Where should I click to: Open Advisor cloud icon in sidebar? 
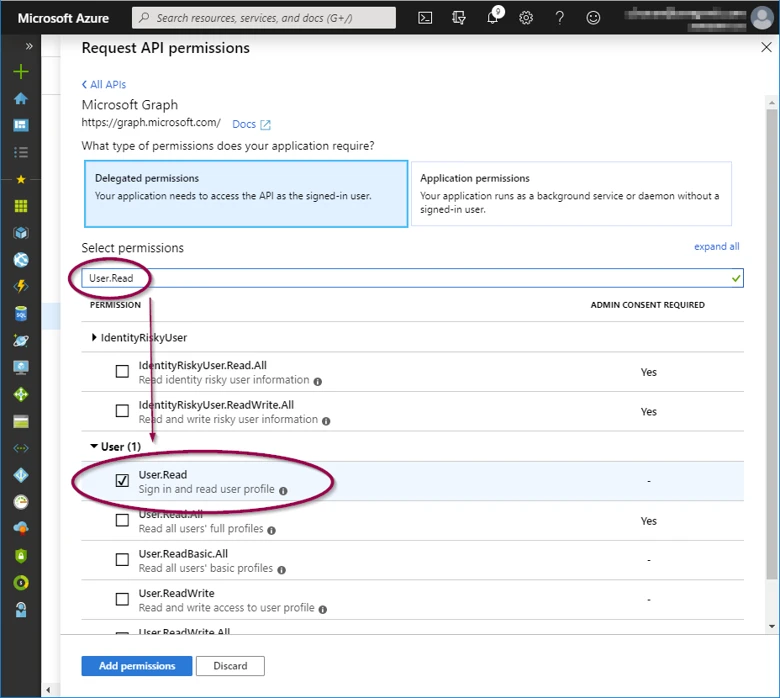21,528
